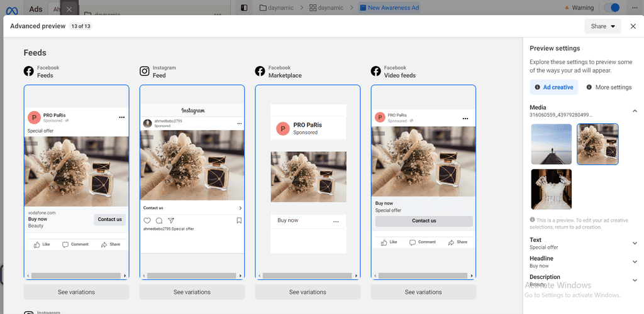
Task: Click See variations under Video feeds
Action: coord(423,292)
